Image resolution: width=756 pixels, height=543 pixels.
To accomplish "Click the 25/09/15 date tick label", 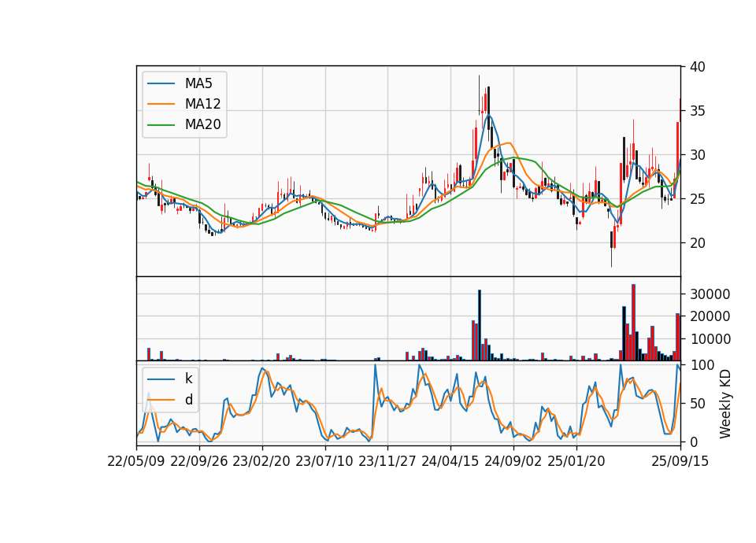I will coord(680,461).
